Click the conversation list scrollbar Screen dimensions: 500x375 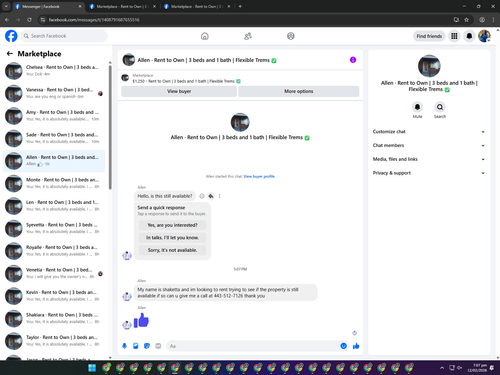(110, 127)
